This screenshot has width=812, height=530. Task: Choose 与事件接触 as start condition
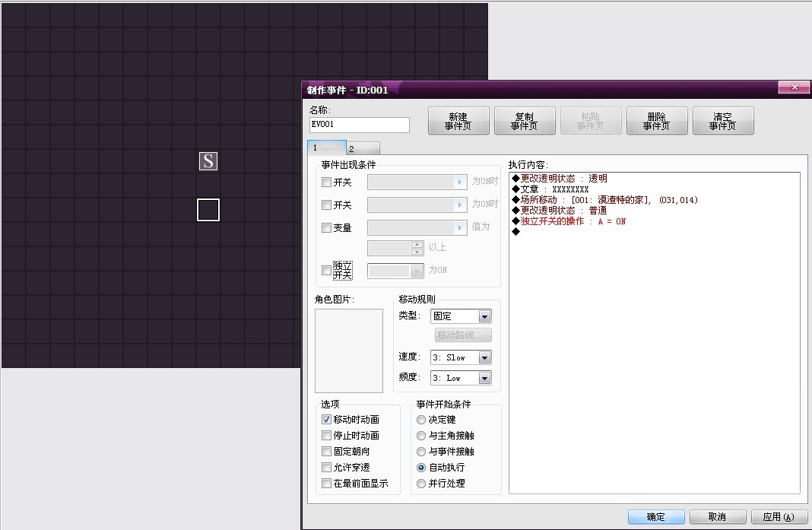tap(421, 452)
